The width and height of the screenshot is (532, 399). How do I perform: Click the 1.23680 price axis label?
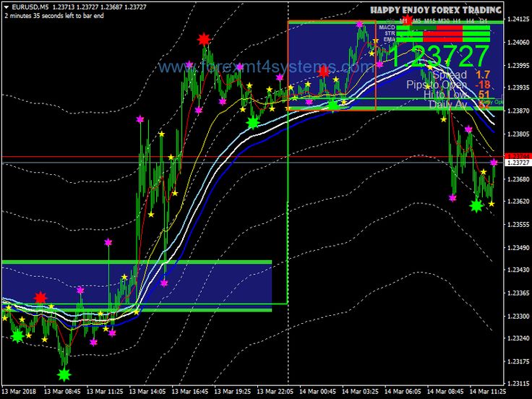tap(518, 179)
